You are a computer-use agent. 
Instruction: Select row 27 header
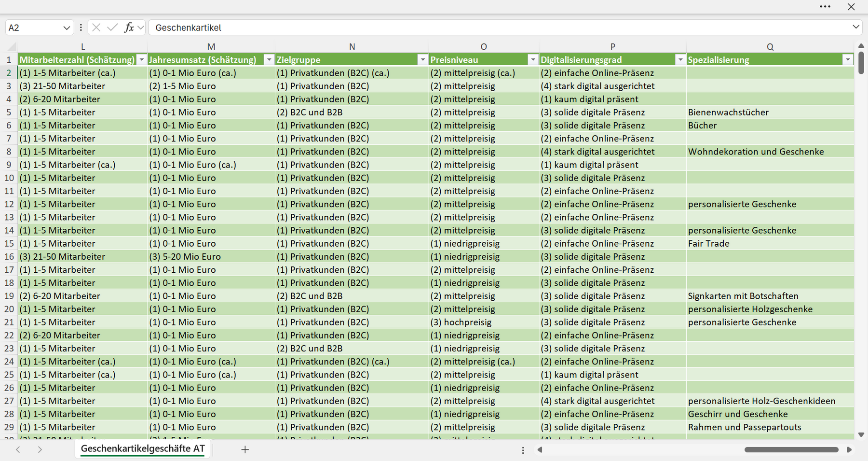click(x=9, y=401)
